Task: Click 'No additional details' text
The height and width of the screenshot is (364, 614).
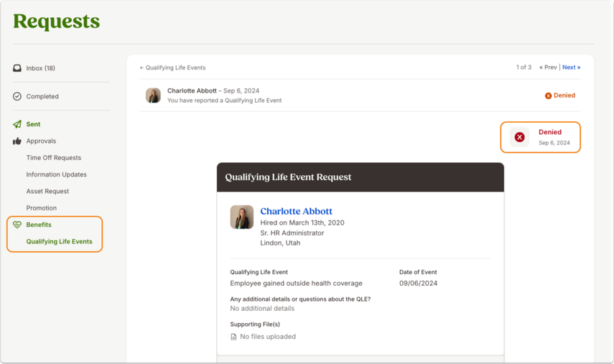Action: pyautogui.click(x=262, y=309)
